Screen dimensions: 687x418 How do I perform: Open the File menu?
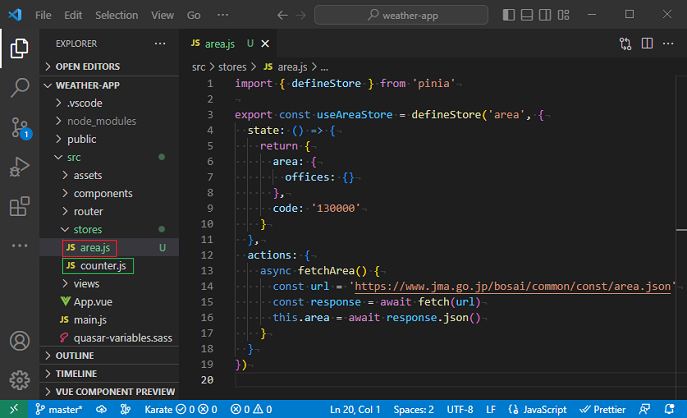point(43,15)
